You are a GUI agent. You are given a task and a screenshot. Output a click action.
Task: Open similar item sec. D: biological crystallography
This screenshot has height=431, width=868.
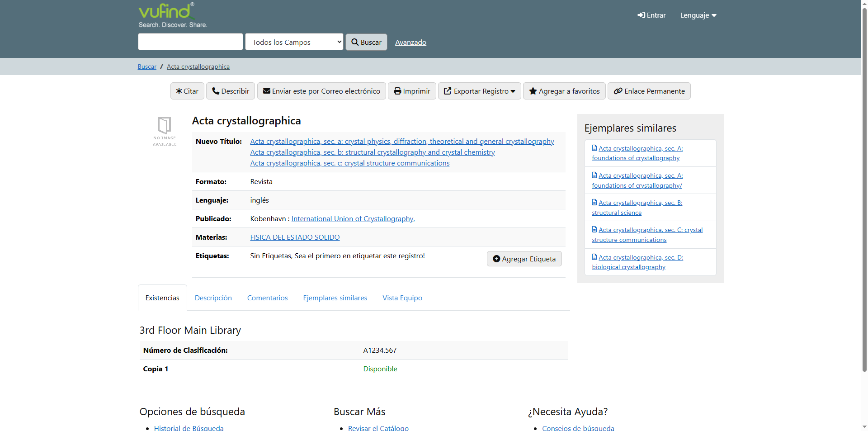pyautogui.click(x=637, y=262)
